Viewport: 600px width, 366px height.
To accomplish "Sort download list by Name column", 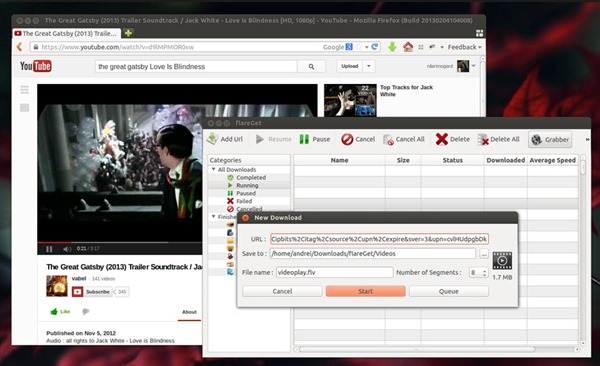I will 339,160.
